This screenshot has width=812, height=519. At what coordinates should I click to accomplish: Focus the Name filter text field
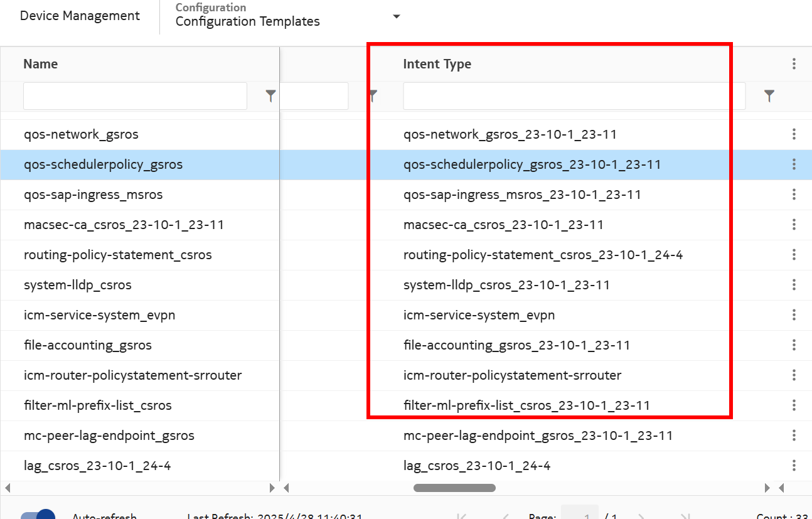pos(135,96)
